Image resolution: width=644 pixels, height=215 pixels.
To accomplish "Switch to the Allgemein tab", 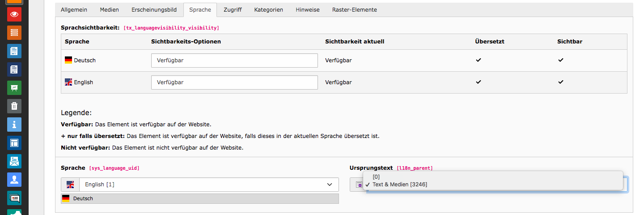I will (x=74, y=10).
